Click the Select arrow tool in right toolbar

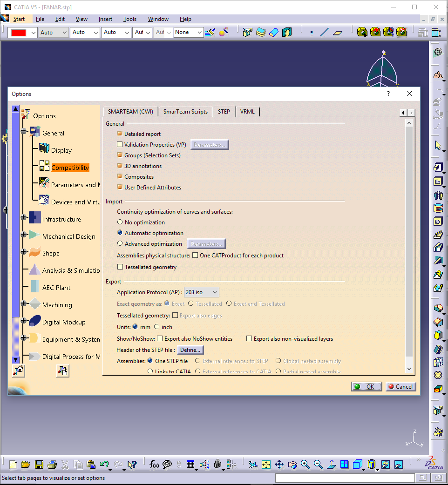pos(438,145)
